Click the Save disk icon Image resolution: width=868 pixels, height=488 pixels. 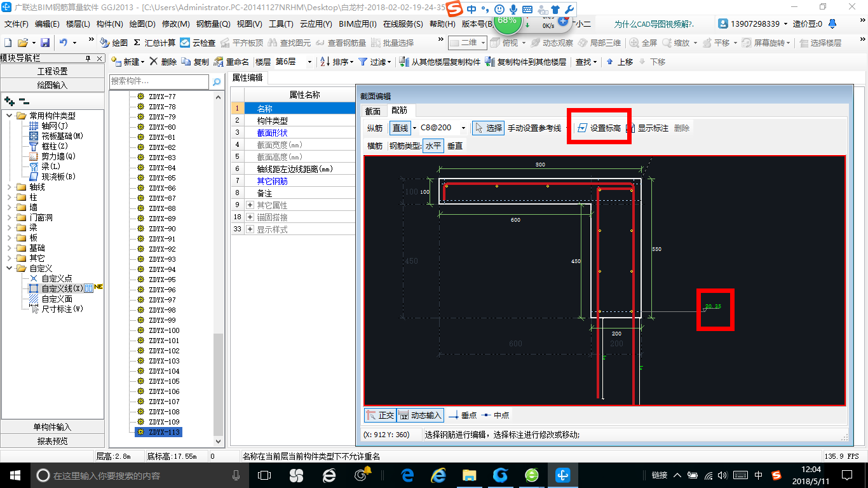[x=45, y=43]
